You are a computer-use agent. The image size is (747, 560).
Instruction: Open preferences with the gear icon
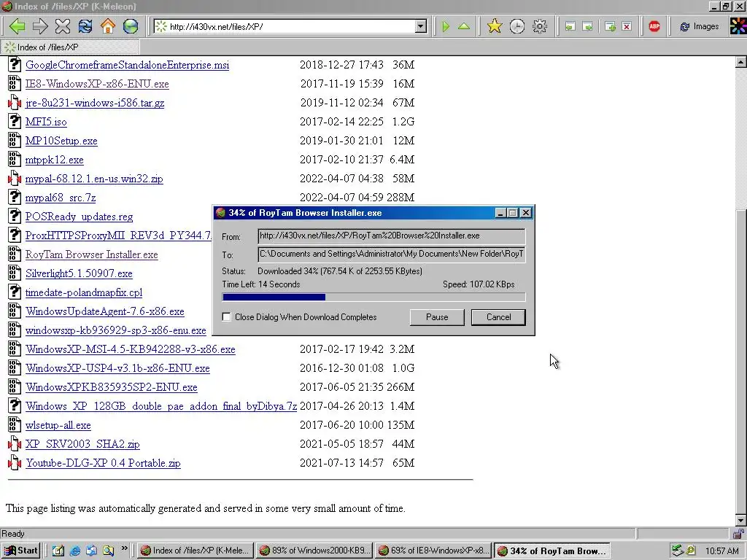[539, 26]
